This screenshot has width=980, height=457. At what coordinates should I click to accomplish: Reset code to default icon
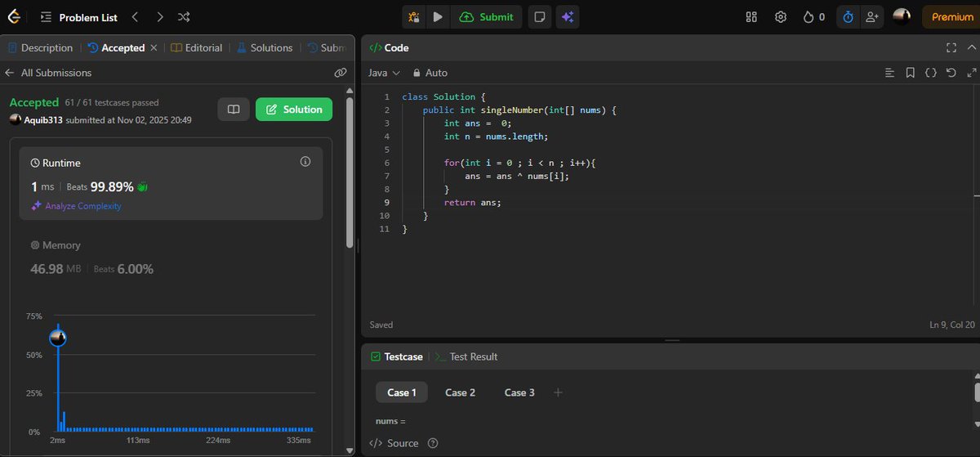(x=951, y=73)
